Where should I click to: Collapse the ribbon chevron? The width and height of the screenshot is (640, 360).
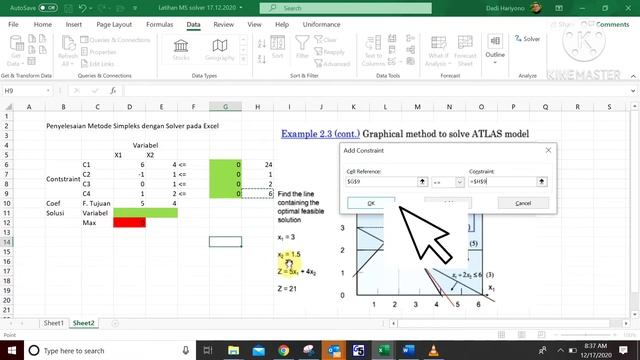tap(633, 76)
